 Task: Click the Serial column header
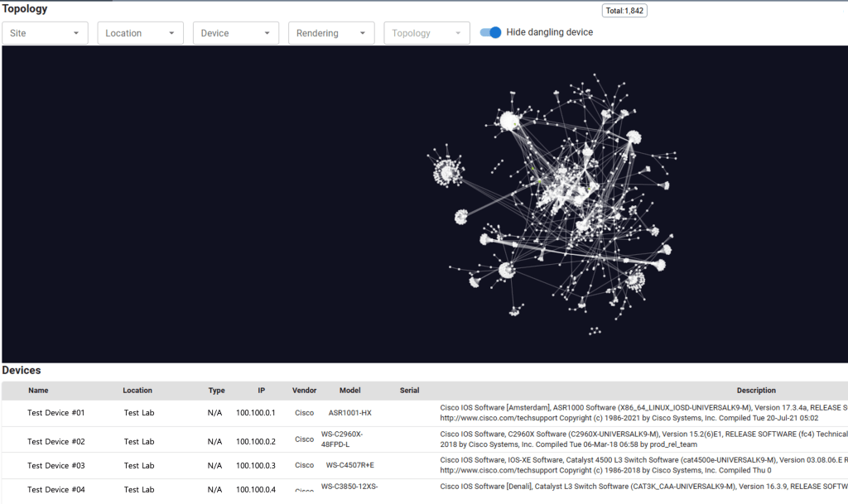(409, 391)
